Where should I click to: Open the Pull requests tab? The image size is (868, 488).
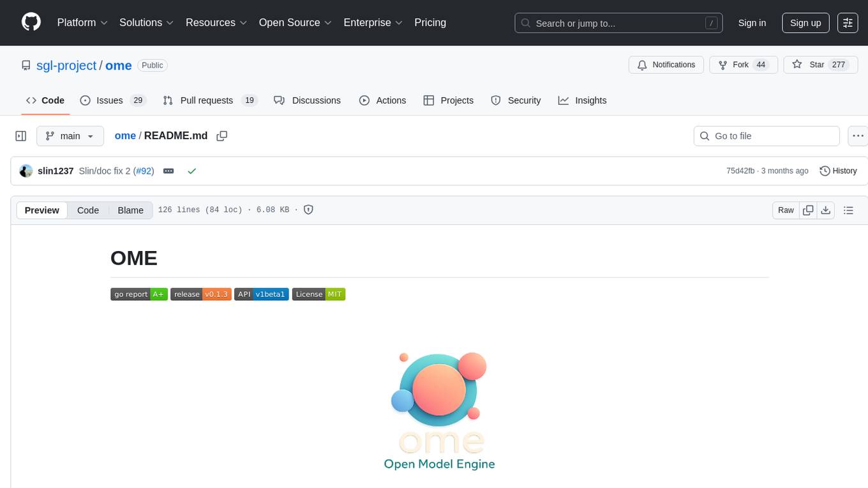(x=210, y=100)
